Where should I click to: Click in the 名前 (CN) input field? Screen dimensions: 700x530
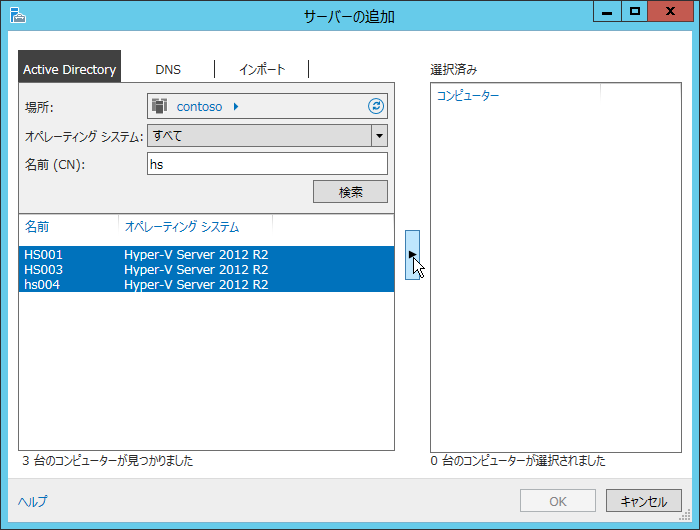(267, 164)
